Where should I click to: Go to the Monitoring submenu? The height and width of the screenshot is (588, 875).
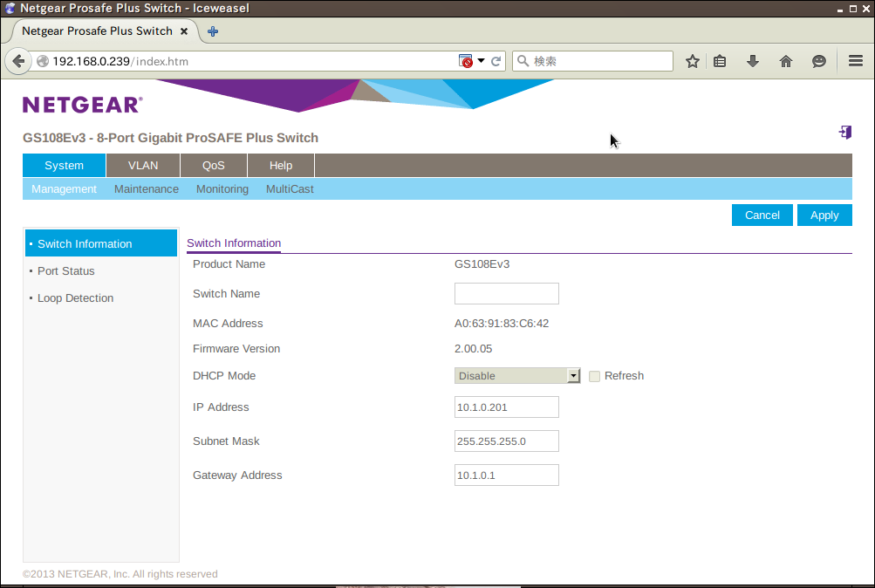click(222, 189)
